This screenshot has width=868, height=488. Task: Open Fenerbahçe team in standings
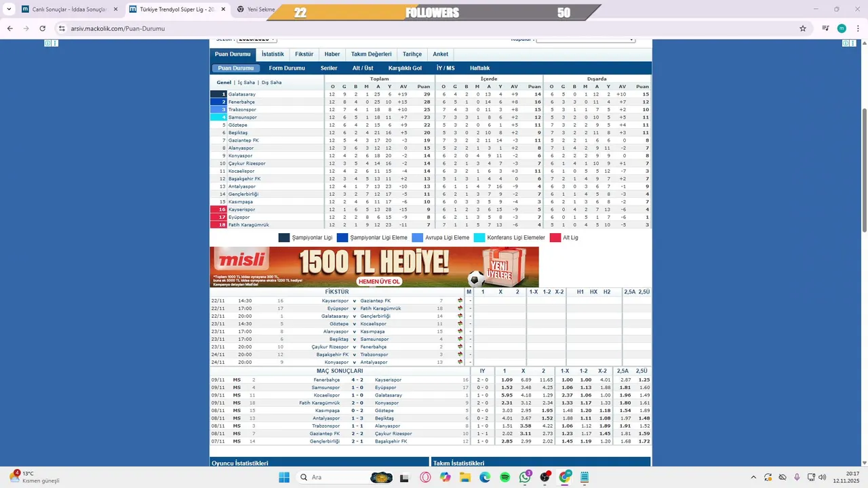[241, 102]
